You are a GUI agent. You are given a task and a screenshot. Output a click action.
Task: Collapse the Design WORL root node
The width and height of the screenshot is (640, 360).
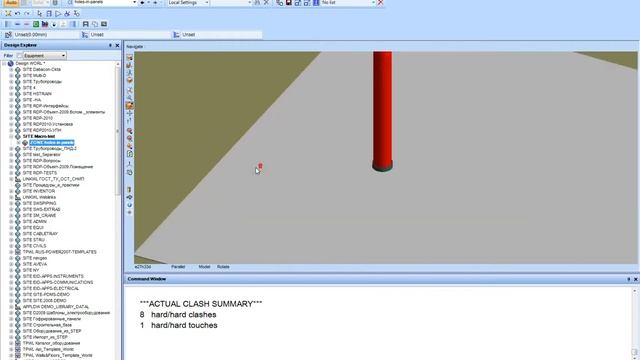point(4,63)
